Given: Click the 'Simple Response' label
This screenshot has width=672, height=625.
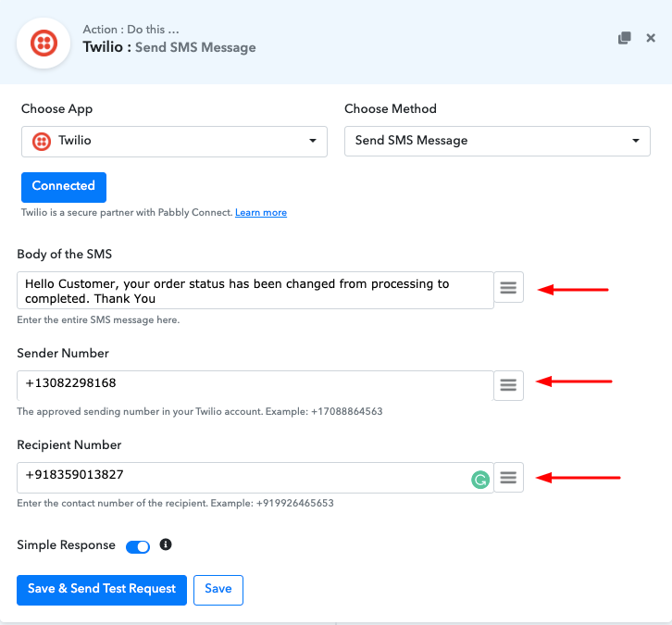Looking at the screenshot, I should click(66, 544).
